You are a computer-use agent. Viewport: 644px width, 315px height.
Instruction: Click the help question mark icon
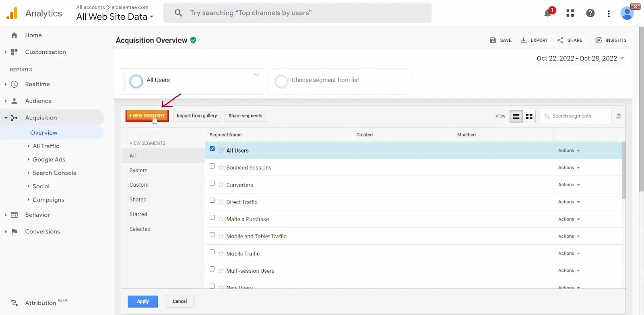590,13
